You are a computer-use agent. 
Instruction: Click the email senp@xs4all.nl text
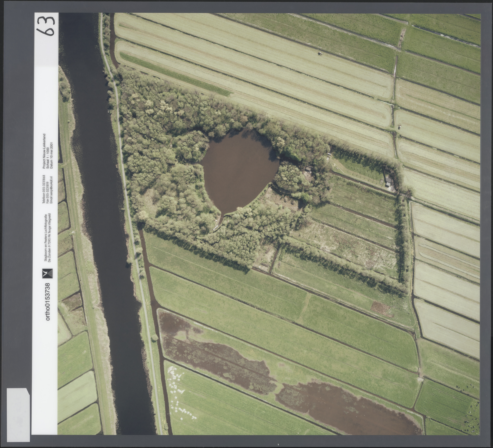pos(51,190)
